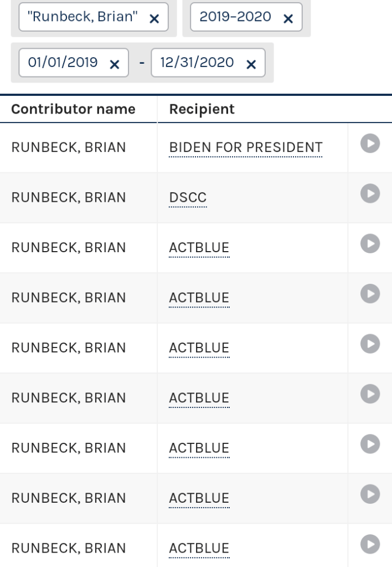Select the first RUNBECK, BRIAN contributor cell
Viewport: 392px width, 567px height.
click(x=69, y=147)
